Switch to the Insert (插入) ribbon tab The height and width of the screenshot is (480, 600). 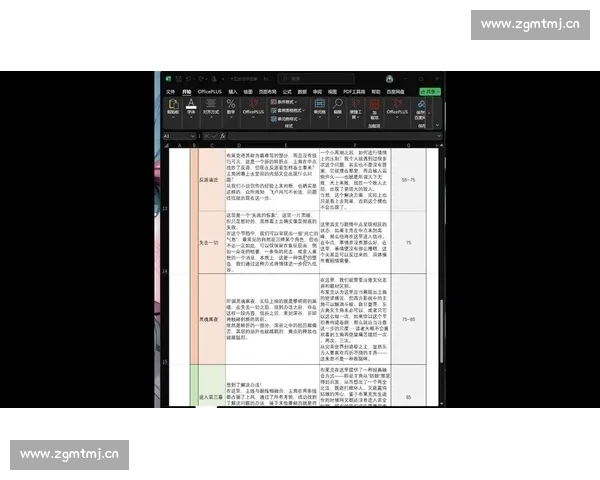(x=232, y=90)
